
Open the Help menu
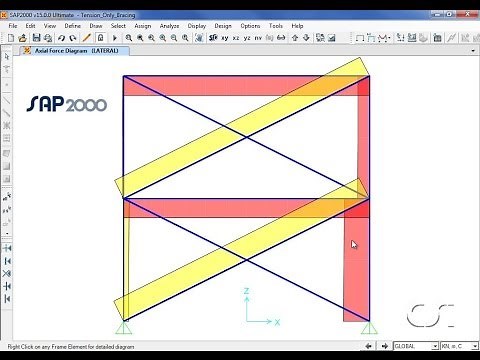coord(297,26)
